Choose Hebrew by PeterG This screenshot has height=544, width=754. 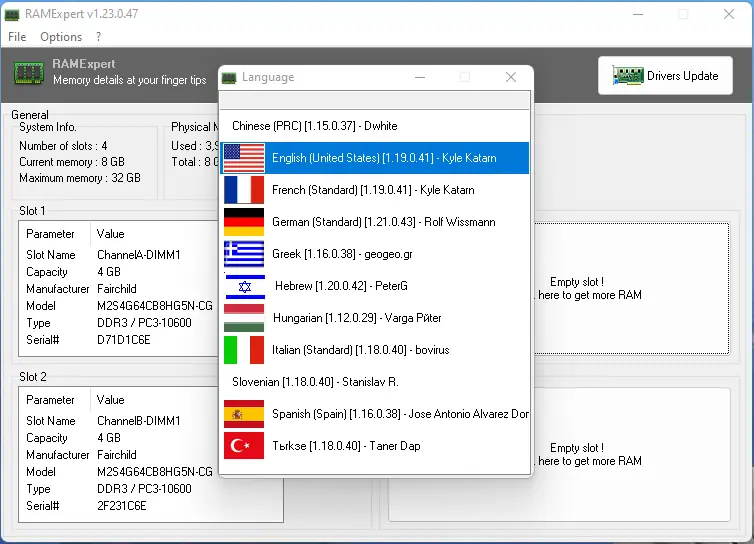pos(341,286)
